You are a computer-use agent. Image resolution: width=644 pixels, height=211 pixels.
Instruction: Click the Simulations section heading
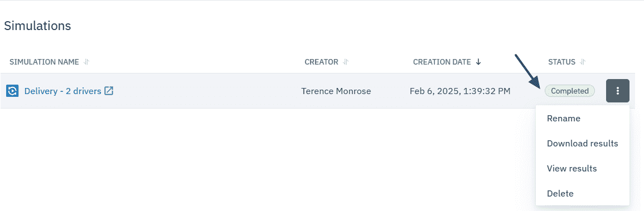coord(37,26)
